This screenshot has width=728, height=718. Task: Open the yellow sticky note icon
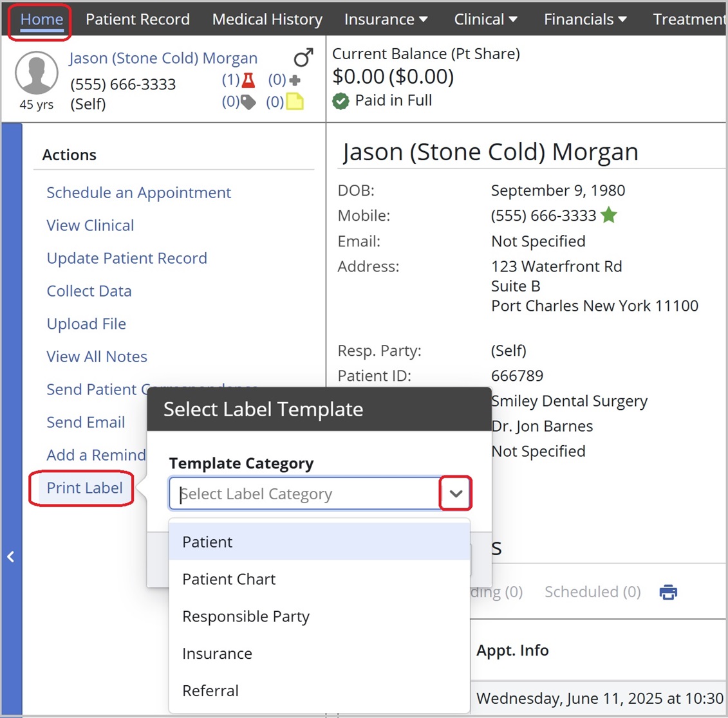point(295,102)
